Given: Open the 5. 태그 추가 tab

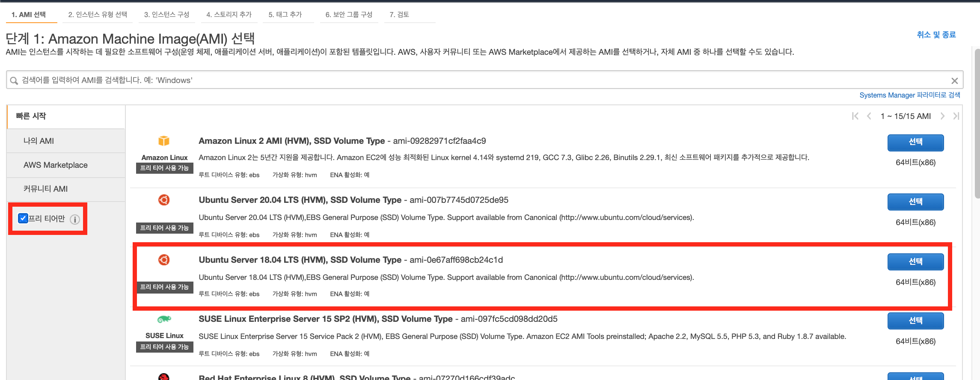Looking at the screenshot, I should coord(285,15).
